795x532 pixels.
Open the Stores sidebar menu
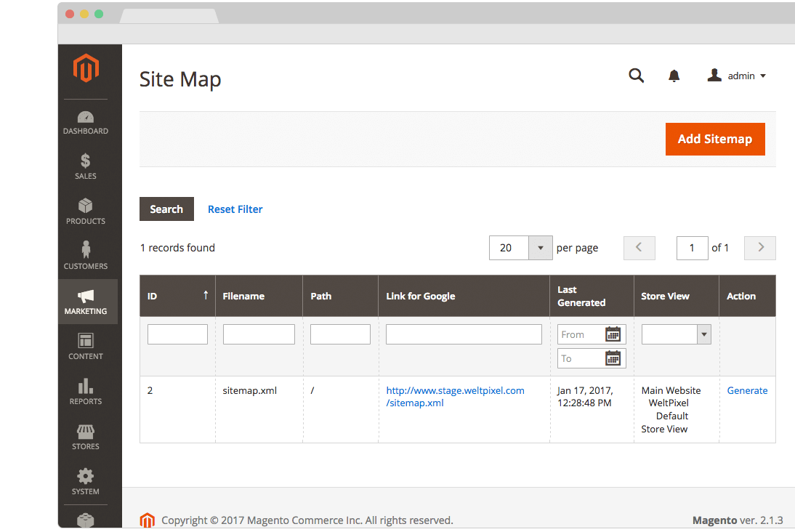click(x=86, y=437)
